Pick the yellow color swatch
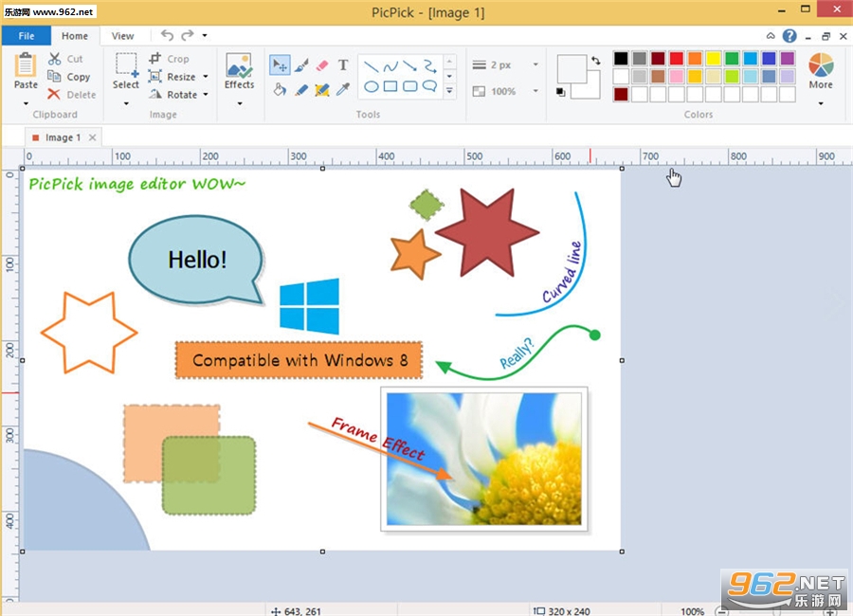 coord(713,58)
